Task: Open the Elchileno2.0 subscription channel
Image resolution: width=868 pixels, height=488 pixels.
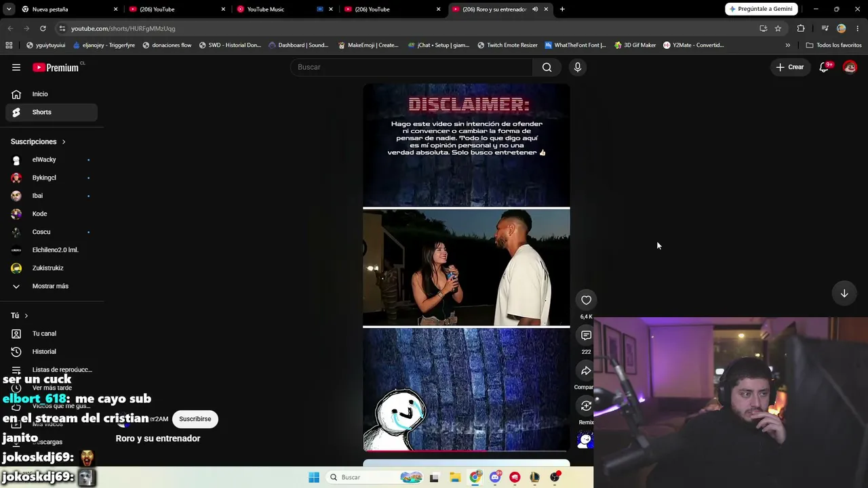Action: click(52, 250)
